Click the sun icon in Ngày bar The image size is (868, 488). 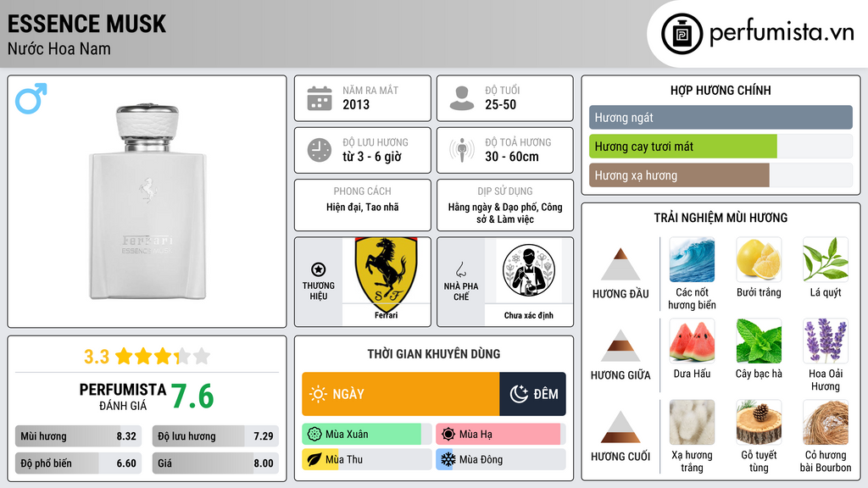(x=318, y=394)
